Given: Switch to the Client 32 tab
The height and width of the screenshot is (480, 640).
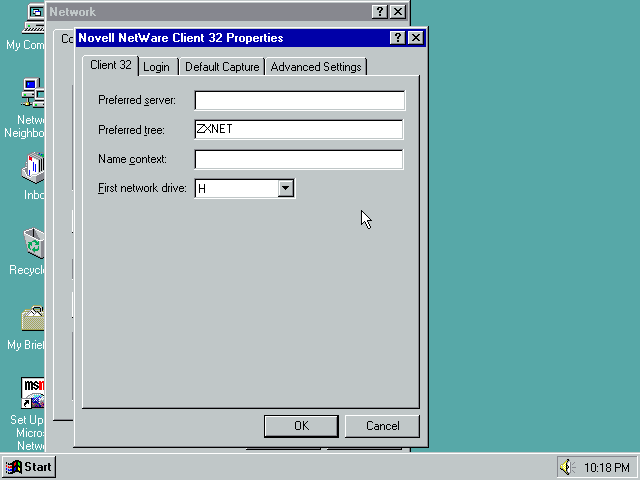Looking at the screenshot, I should click(x=110, y=65).
